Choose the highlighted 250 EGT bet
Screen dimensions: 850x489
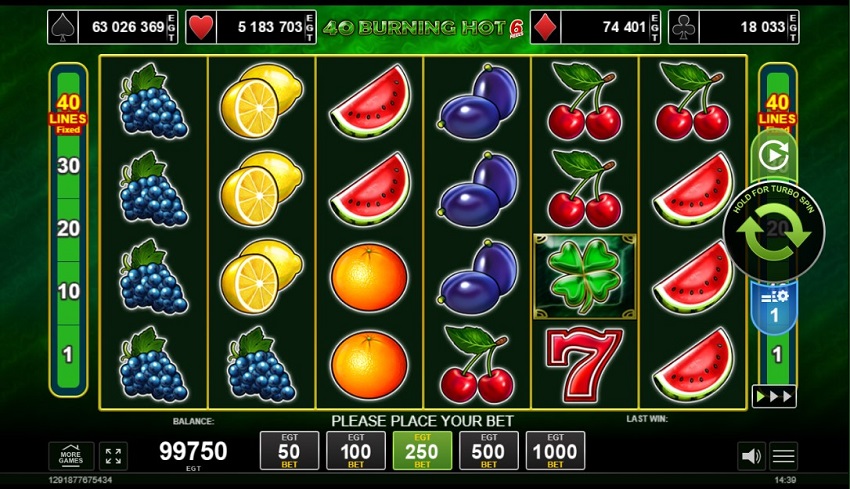[x=422, y=451]
